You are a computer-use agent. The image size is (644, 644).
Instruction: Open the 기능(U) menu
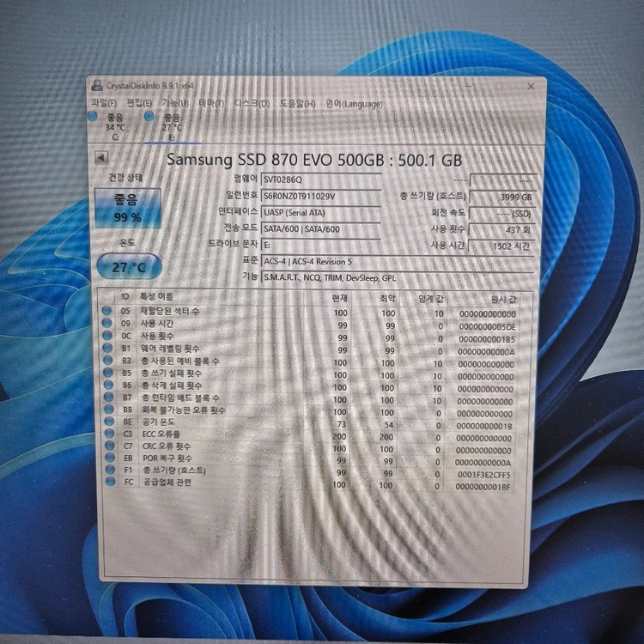(175, 103)
